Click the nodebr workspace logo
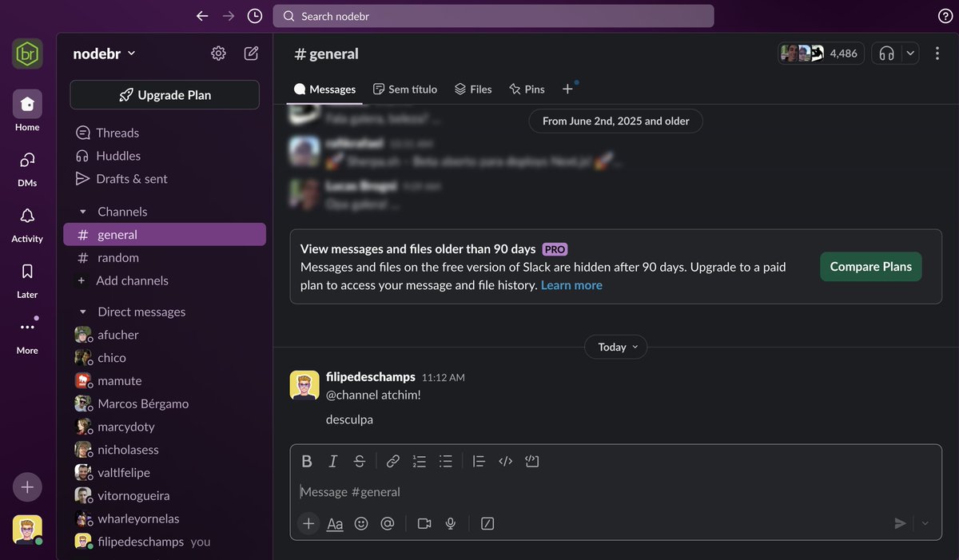Viewport: 959px width, 560px height. coord(27,54)
